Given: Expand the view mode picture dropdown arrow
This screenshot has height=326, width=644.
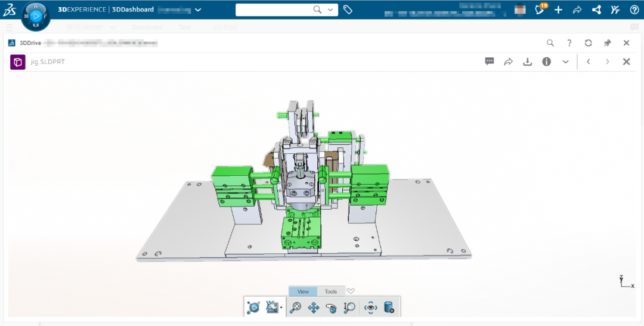Looking at the screenshot, I should pyautogui.click(x=281, y=308).
